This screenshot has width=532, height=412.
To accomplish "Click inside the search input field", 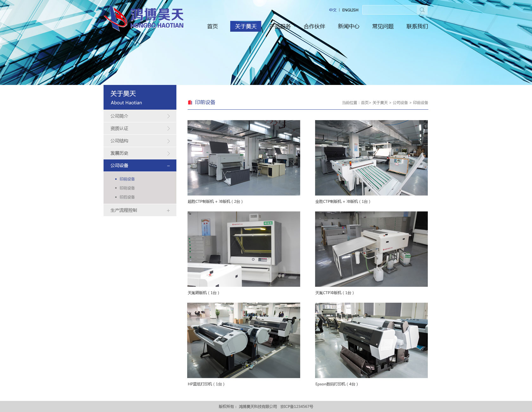I will (389, 10).
